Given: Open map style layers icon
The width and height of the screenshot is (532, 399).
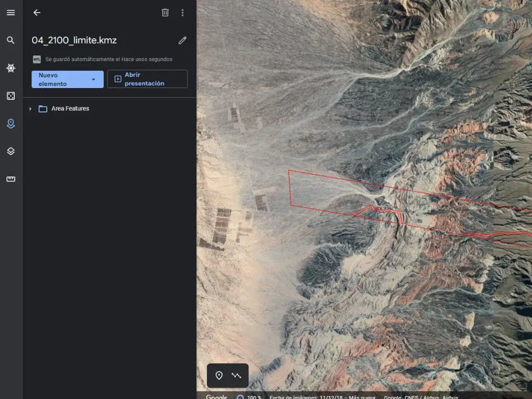Looking at the screenshot, I should (11, 151).
